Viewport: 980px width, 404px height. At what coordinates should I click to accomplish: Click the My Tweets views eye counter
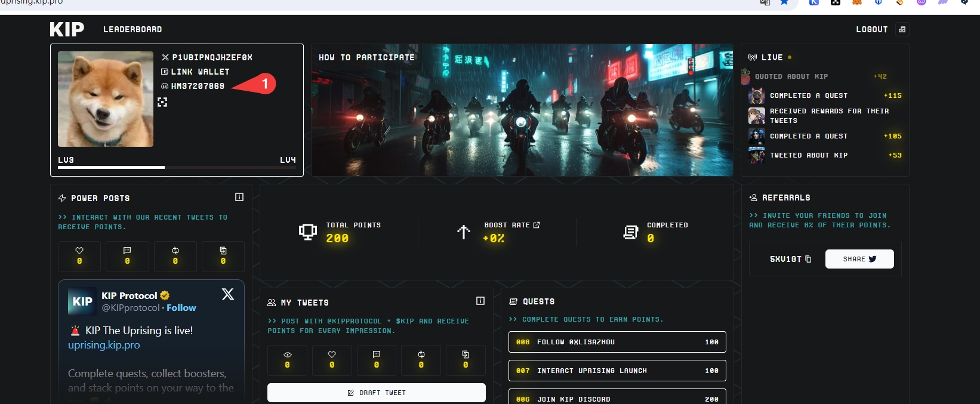(287, 360)
